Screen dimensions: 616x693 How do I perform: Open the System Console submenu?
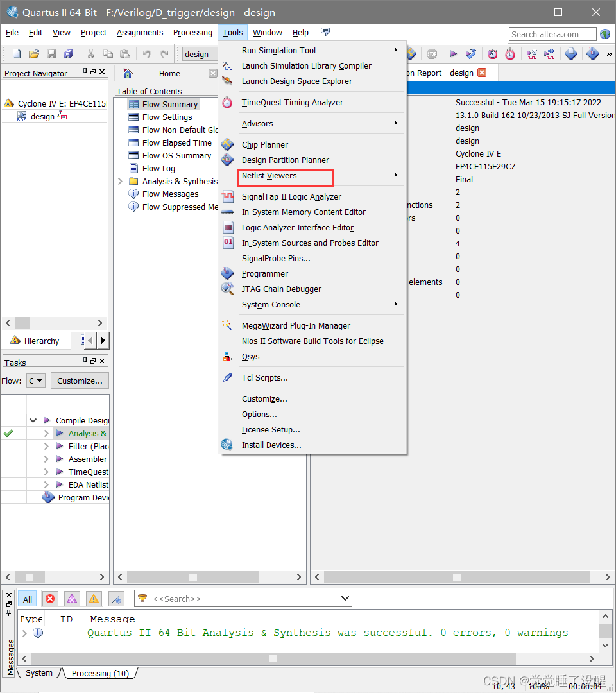(x=312, y=305)
